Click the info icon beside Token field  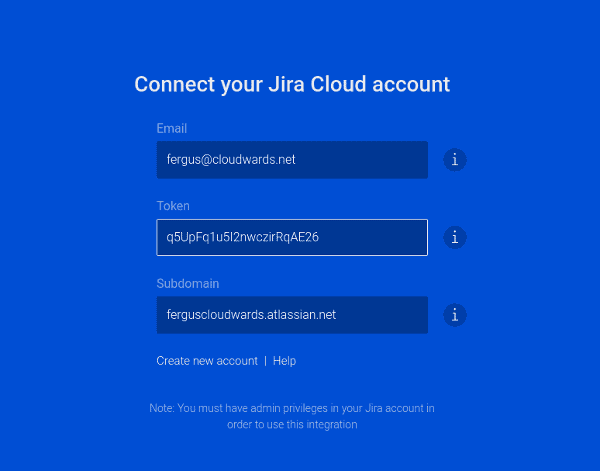455,237
